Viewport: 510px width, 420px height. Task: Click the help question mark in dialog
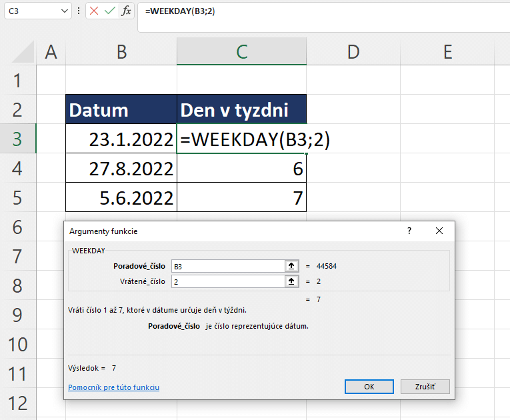coord(409,231)
